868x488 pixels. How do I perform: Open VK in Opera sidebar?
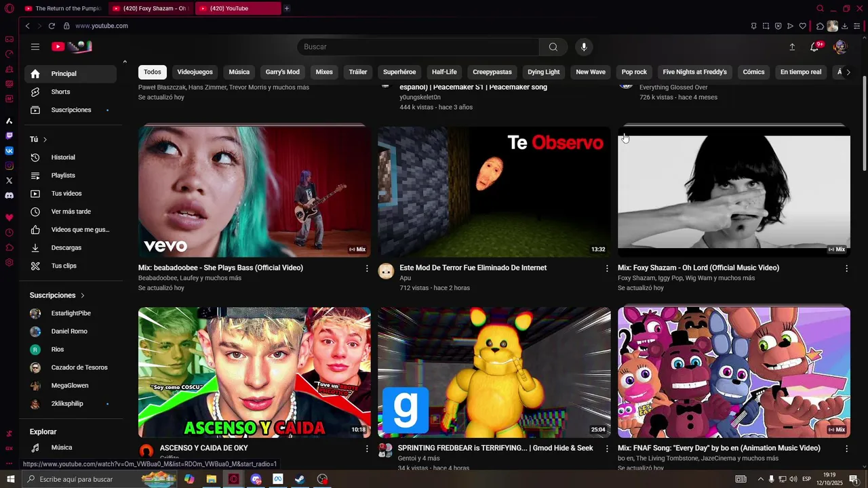pyautogui.click(x=9, y=150)
